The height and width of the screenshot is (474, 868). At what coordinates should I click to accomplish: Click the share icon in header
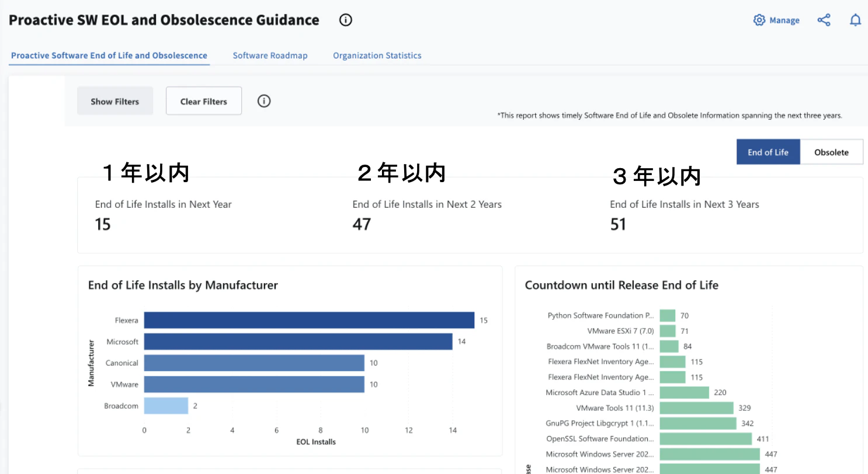click(x=824, y=20)
